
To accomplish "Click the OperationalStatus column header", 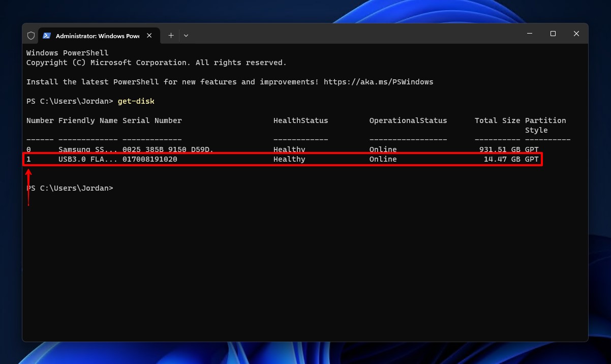I will click(408, 120).
